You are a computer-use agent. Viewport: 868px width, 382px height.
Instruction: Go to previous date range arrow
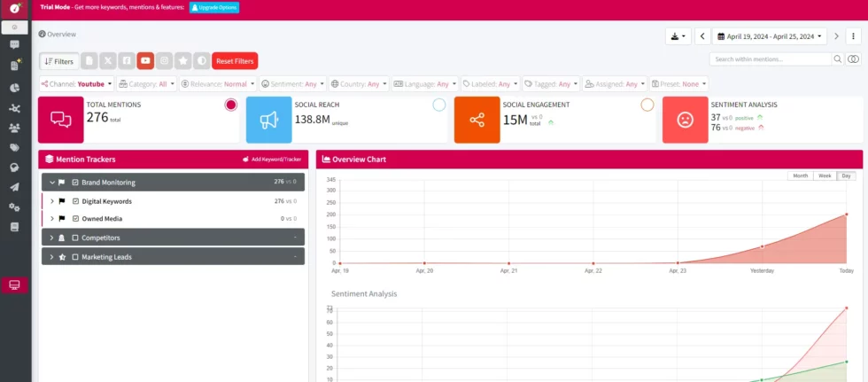tap(702, 36)
